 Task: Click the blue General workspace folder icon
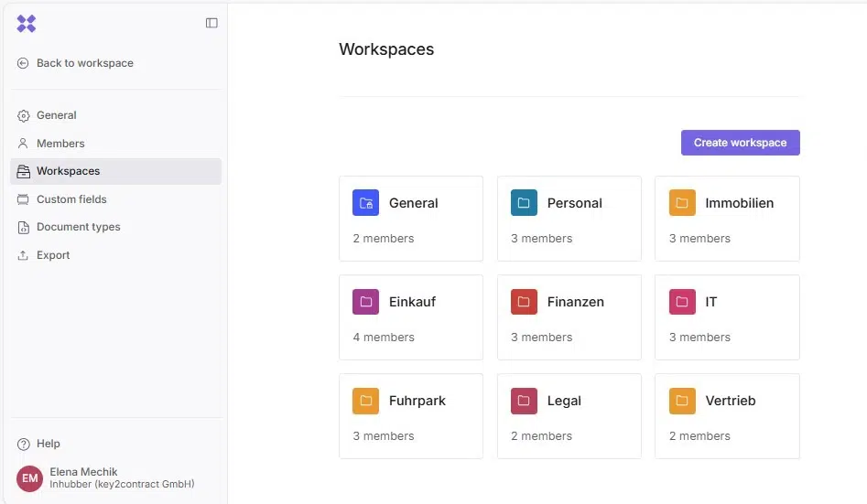[x=365, y=203]
